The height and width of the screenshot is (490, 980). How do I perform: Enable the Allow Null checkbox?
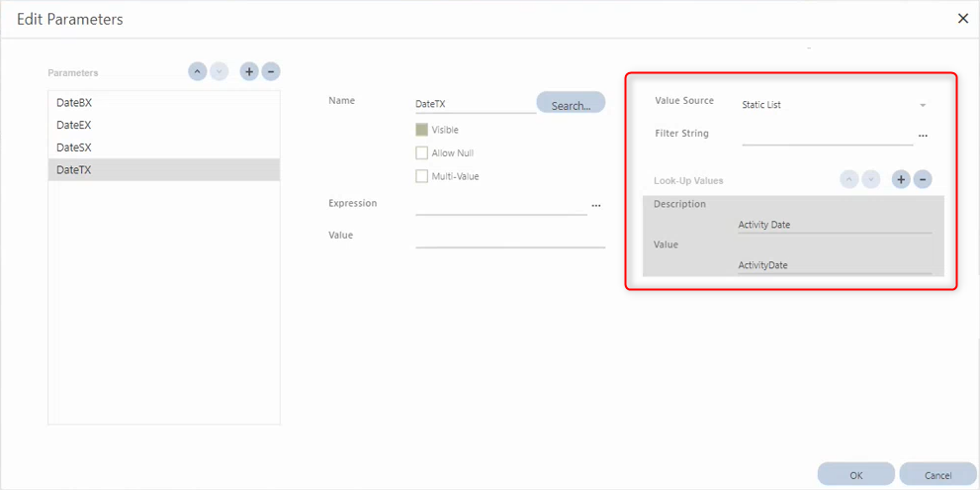coord(422,153)
